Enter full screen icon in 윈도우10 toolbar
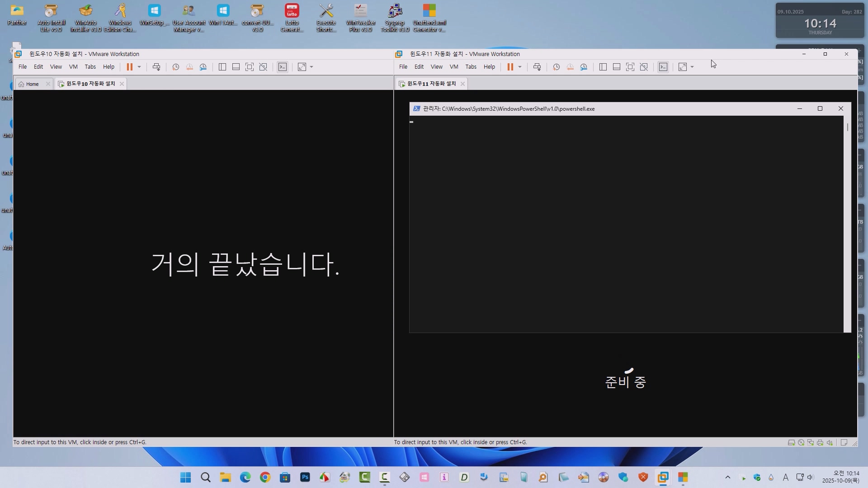The height and width of the screenshot is (488, 868). coord(250,67)
